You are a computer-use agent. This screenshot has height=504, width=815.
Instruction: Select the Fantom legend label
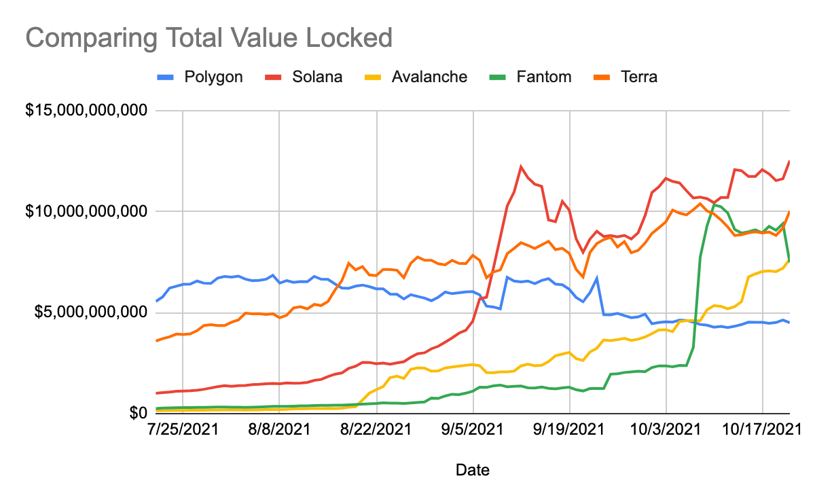point(544,77)
